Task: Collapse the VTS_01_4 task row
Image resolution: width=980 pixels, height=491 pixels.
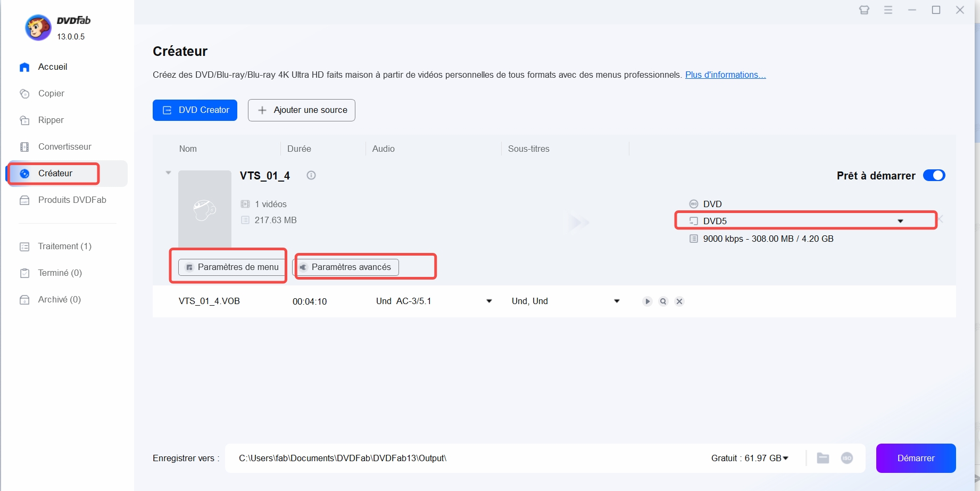Action: point(168,173)
